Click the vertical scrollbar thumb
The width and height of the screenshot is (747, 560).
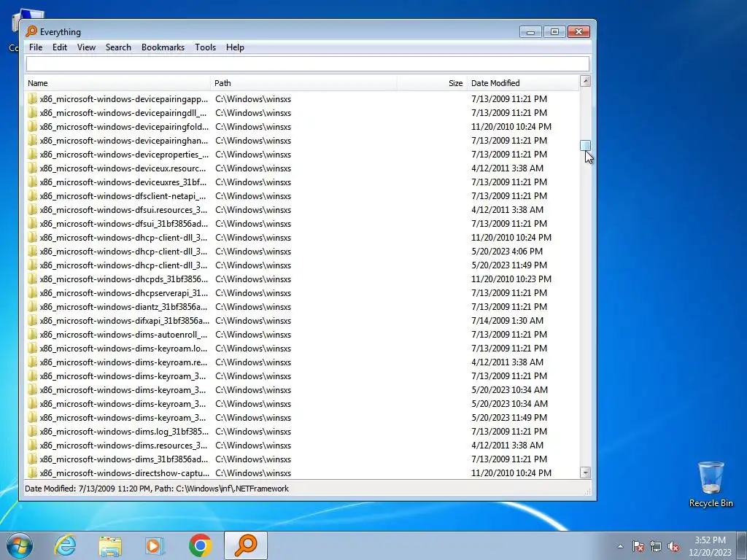[586, 145]
